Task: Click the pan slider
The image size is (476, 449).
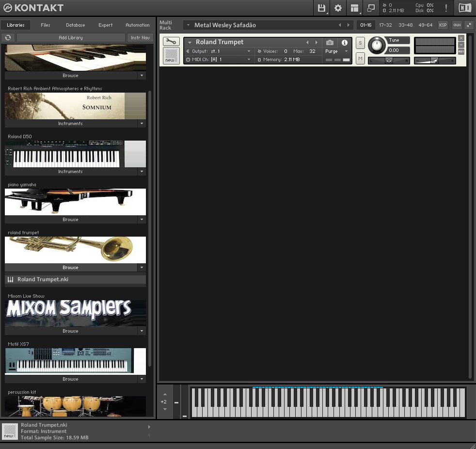Action: coord(389,61)
